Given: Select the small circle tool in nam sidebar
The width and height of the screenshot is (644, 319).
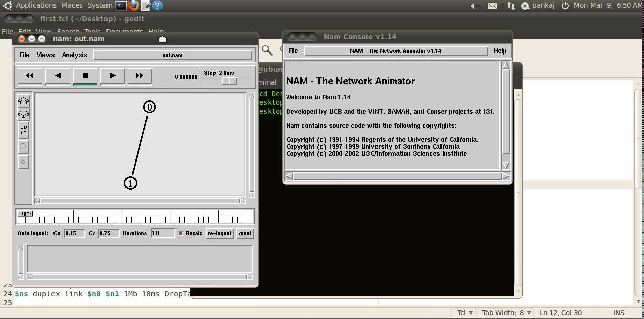Looking at the screenshot, I should 23,162.
